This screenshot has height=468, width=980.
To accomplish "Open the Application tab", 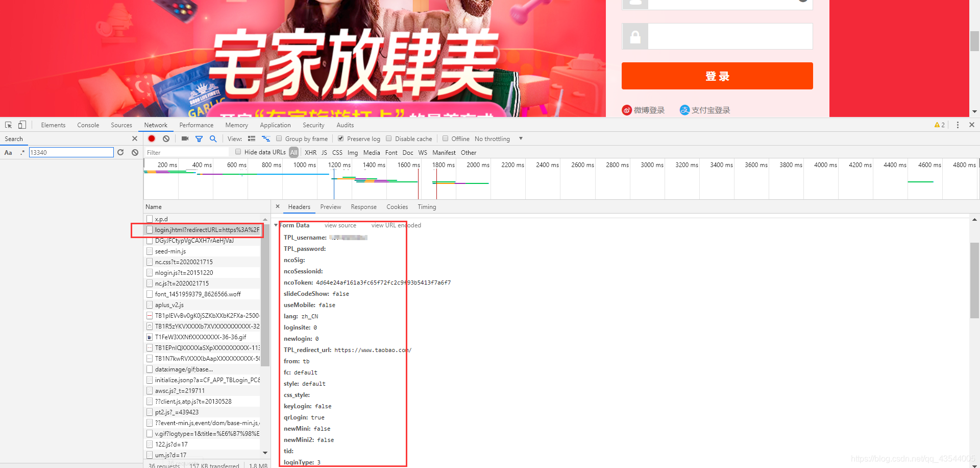I will tap(275, 125).
